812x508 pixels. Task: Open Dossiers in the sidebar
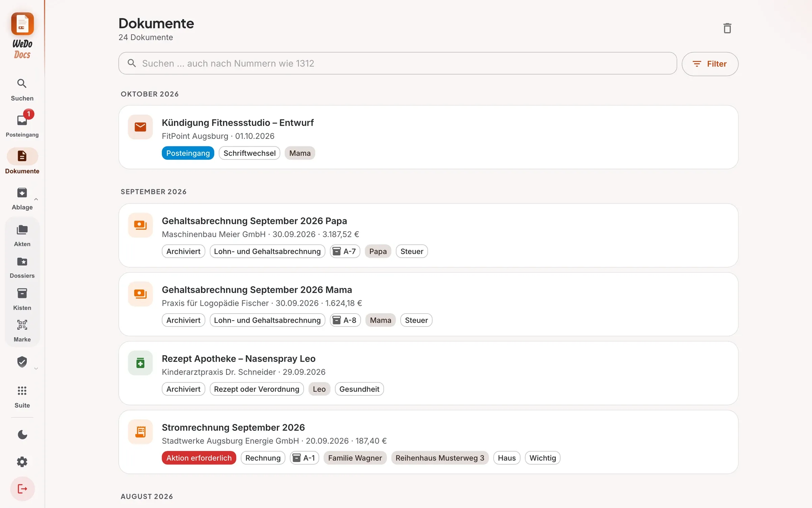coord(22,268)
